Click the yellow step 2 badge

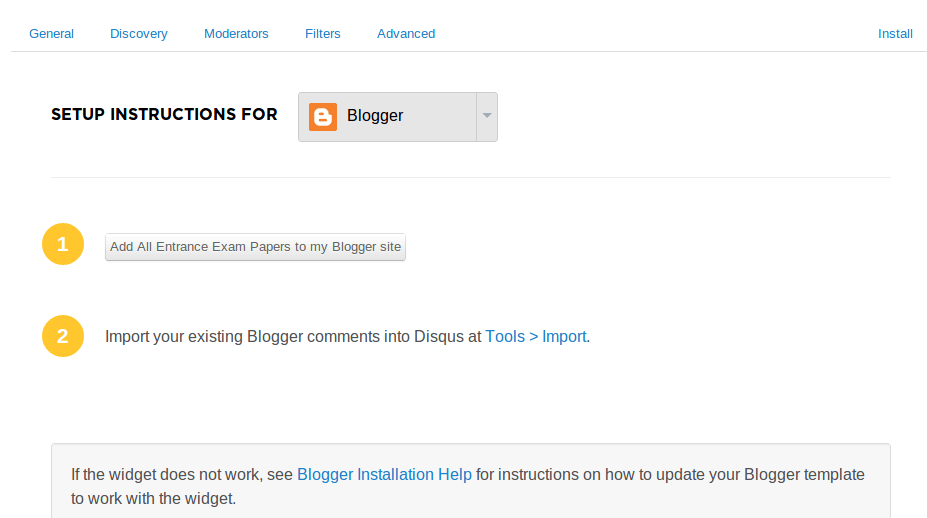click(x=63, y=336)
